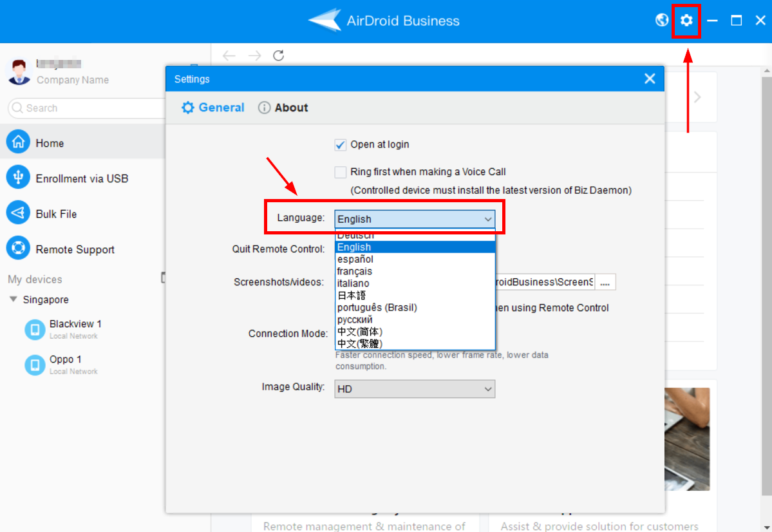The height and width of the screenshot is (532, 772).
Task: Toggle the Open at login checkbox
Action: pos(340,144)
